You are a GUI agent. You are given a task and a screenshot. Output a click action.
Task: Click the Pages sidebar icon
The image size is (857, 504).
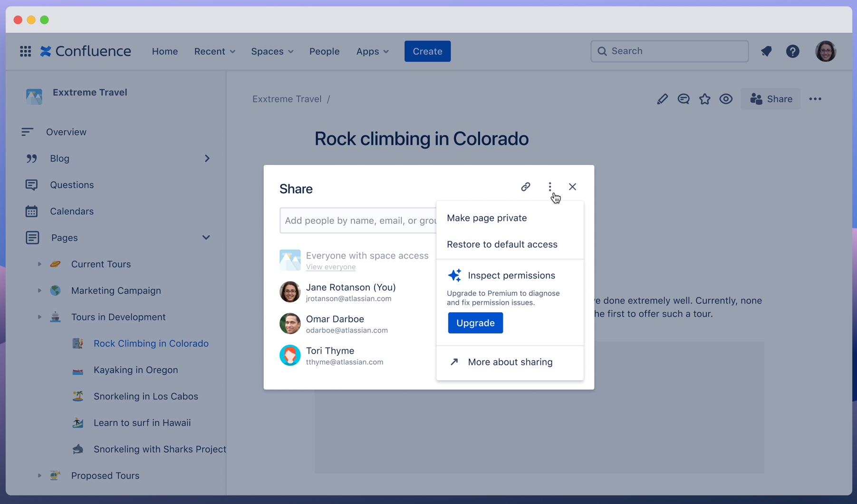32,238
